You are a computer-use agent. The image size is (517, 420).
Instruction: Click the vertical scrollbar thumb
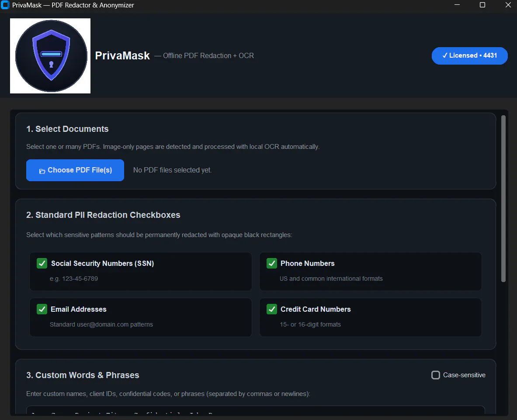coord(503,199)
